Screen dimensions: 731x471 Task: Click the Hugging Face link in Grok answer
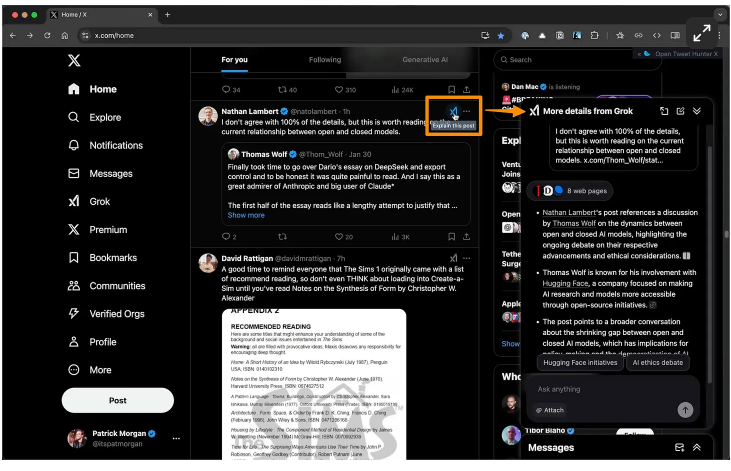[565, 283]
